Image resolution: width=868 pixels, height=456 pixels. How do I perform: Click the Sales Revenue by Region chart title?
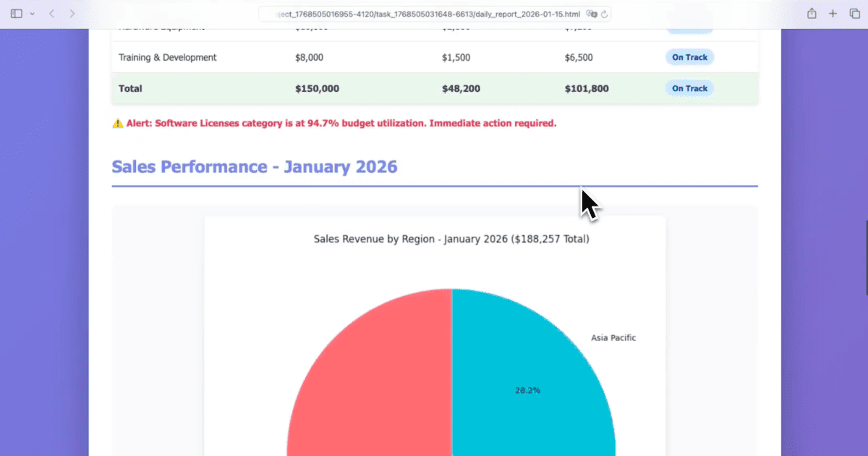click(451, 239)
